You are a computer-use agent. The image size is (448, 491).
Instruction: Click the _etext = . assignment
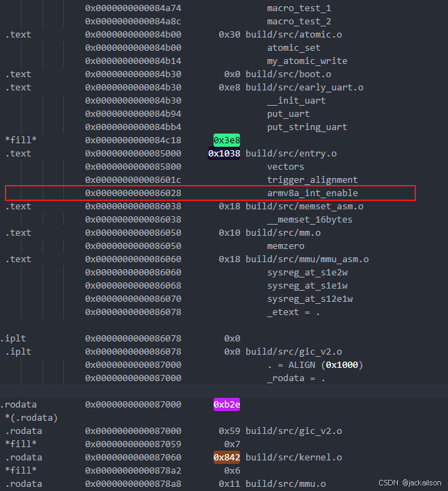click(x=294, y=312)
